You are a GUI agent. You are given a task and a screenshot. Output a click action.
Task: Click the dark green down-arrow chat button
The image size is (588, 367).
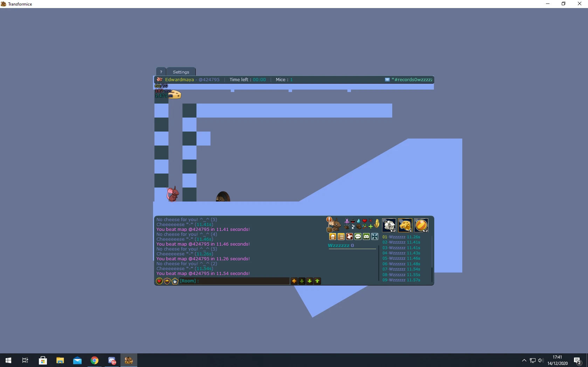302,281
